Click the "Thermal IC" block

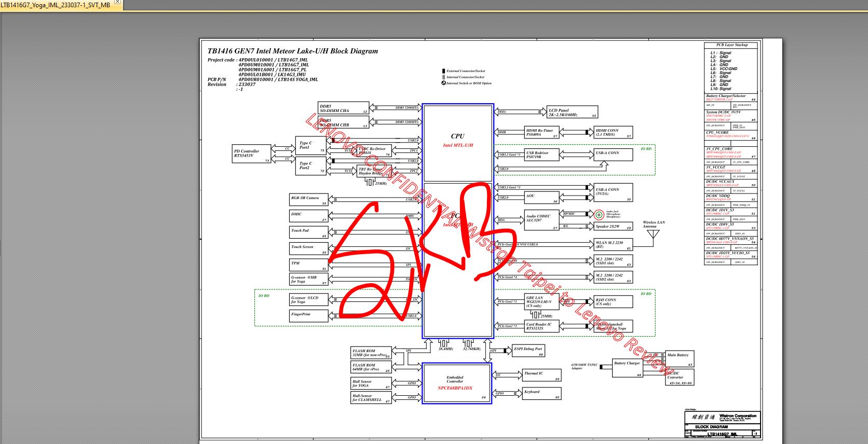point(541,376)
